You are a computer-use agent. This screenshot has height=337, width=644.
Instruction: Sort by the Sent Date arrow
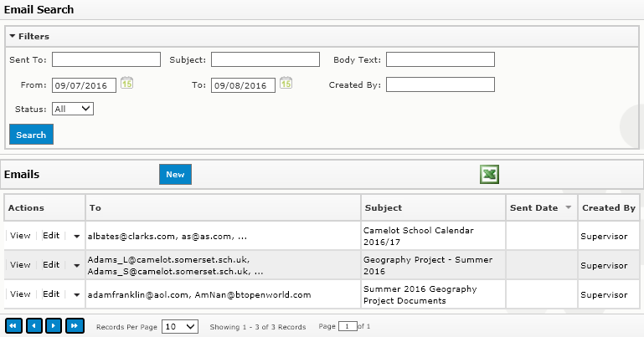tap(569, 207)
